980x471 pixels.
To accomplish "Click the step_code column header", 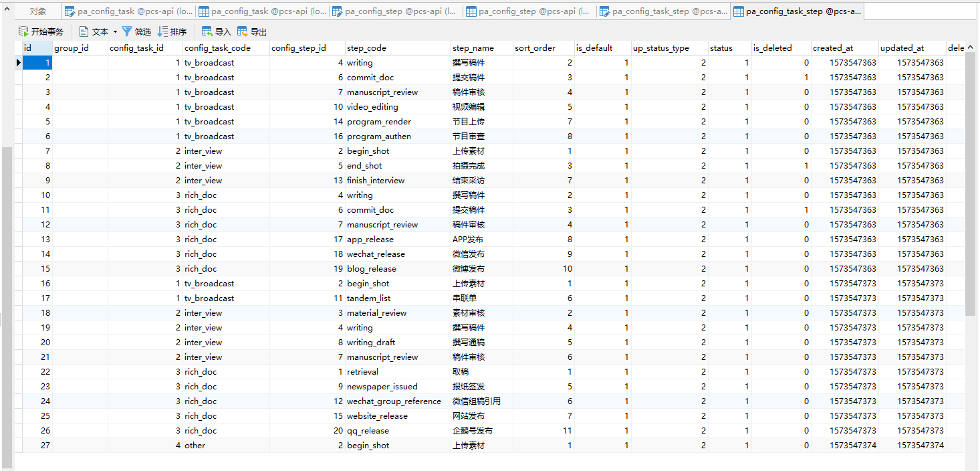I will [398, 48].
